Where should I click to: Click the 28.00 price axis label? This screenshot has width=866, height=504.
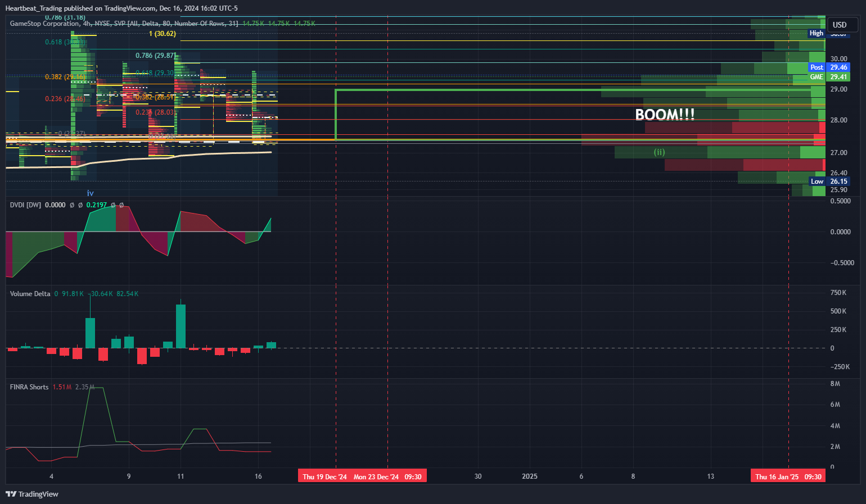click(838, 120)
